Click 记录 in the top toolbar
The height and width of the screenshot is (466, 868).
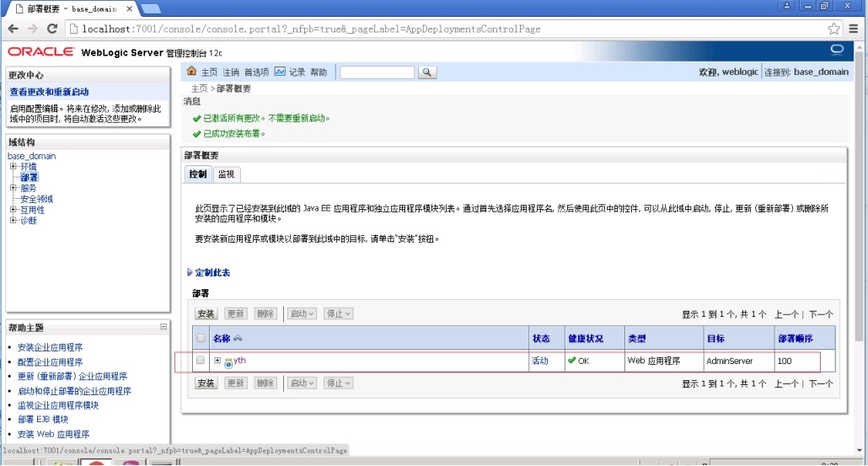click(297, 72)
